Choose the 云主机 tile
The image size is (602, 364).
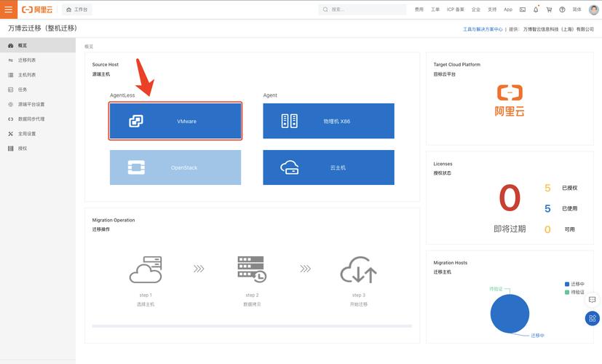(x=328, y=167)
